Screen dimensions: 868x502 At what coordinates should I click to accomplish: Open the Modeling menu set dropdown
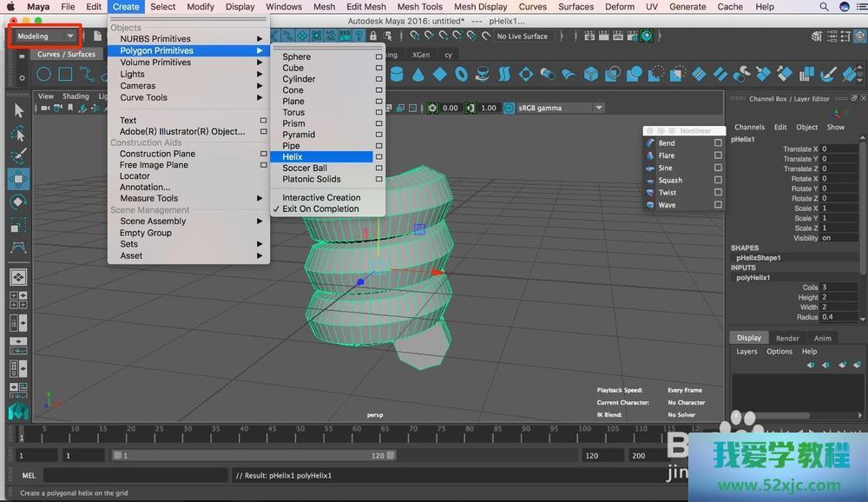(x=45, y=36)
